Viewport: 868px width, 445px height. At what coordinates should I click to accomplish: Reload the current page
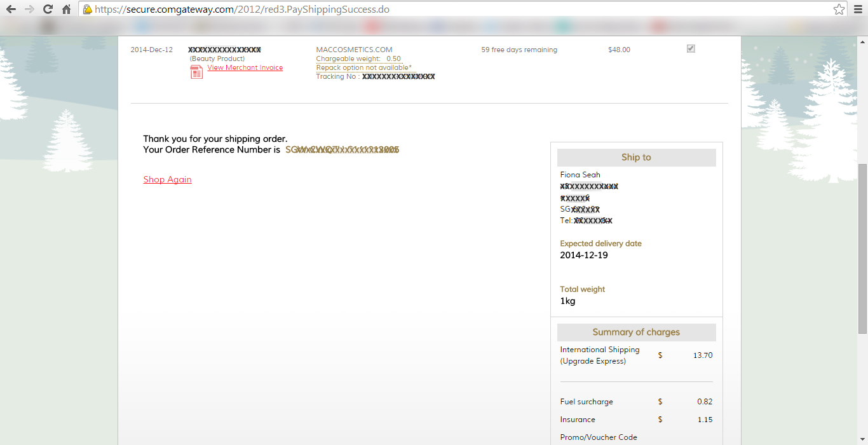tap(48, 10)
